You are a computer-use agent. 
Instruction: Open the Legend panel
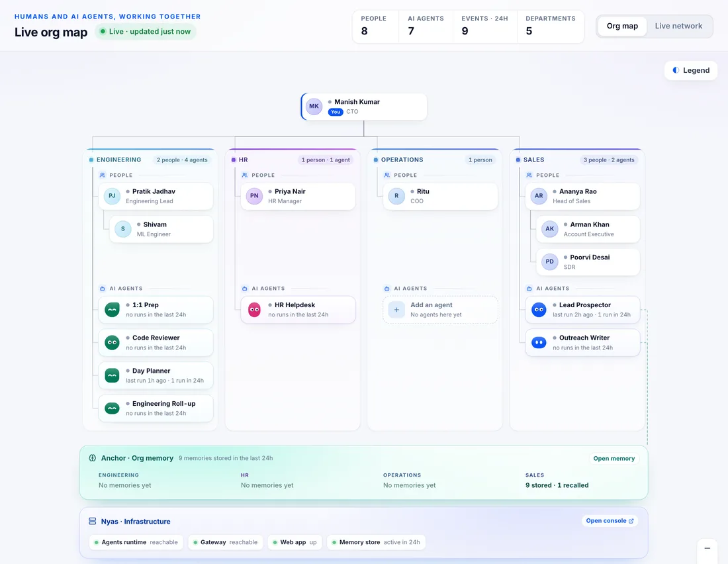(691, 70)
